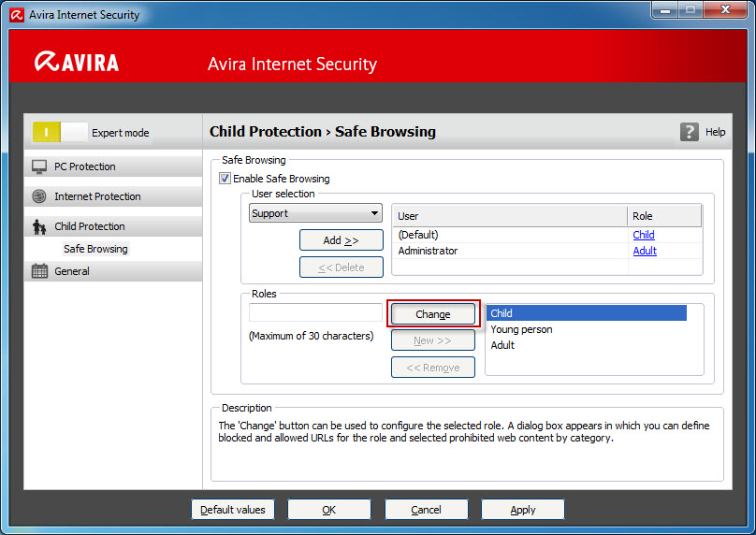Click the Child Protection family icon
756x535 pixels.
pyautogui.click(x=39, y=226)
